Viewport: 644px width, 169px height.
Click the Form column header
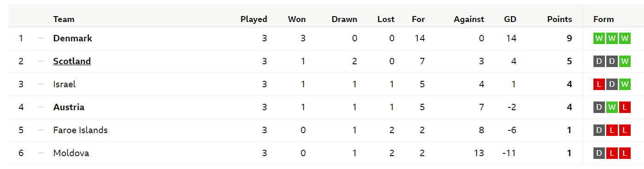[604, 19]
